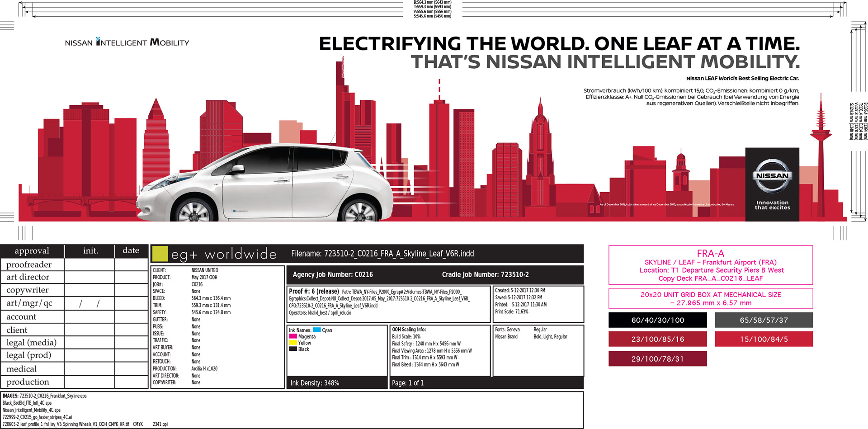
Task: Click 'Agency Job Number: C0216'
Action: pos(333,274)
